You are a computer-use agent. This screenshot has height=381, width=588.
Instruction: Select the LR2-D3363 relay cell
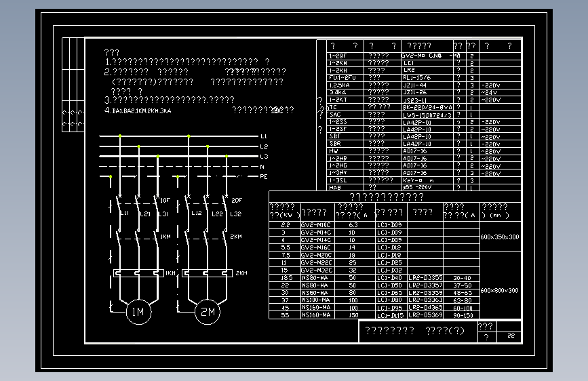[x=425, y=300]
